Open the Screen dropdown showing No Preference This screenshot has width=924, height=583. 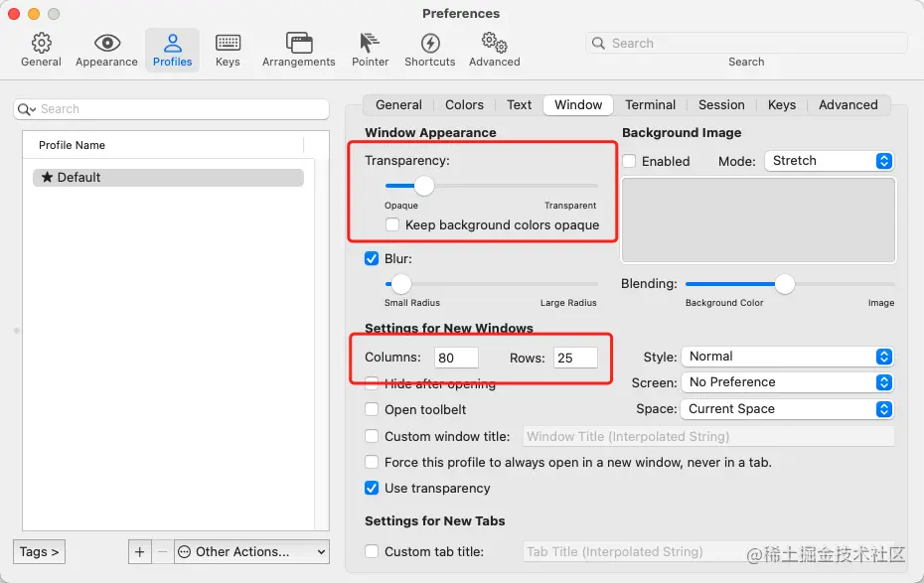pyautogui.click(x=787, y=382)
